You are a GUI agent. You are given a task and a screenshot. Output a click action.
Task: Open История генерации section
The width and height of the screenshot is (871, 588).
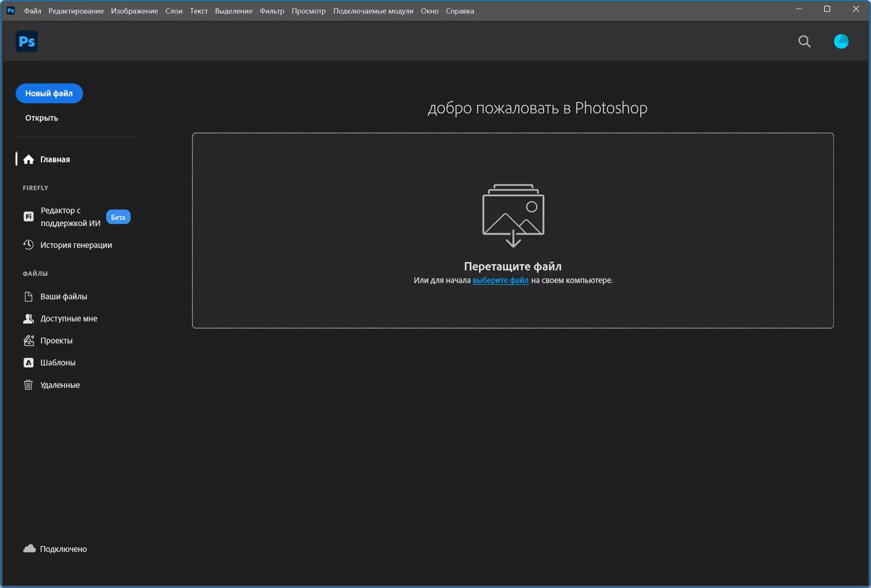click(77, 245)
